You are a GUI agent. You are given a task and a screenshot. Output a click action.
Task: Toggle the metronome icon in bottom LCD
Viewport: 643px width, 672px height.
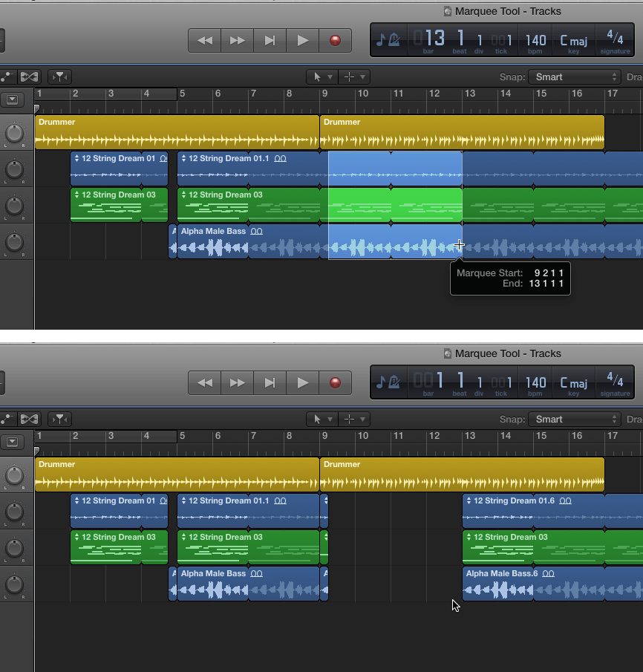coord(394,382)
